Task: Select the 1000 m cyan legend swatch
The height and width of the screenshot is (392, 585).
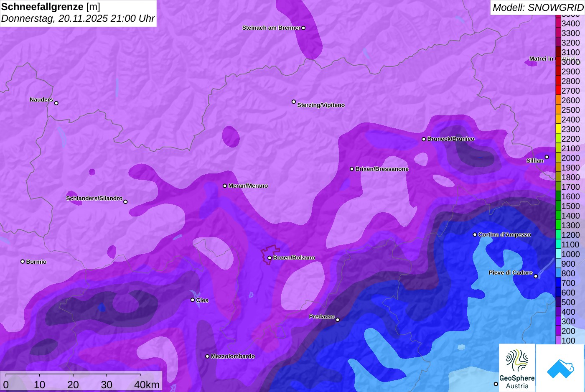Action: [x=558, y=254]
